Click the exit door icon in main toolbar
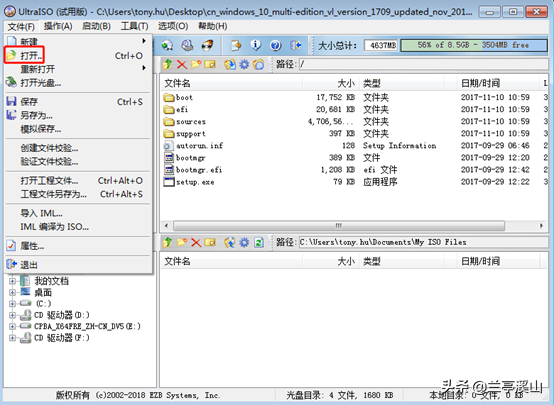The image size is (554, 405). coord(296,45)
